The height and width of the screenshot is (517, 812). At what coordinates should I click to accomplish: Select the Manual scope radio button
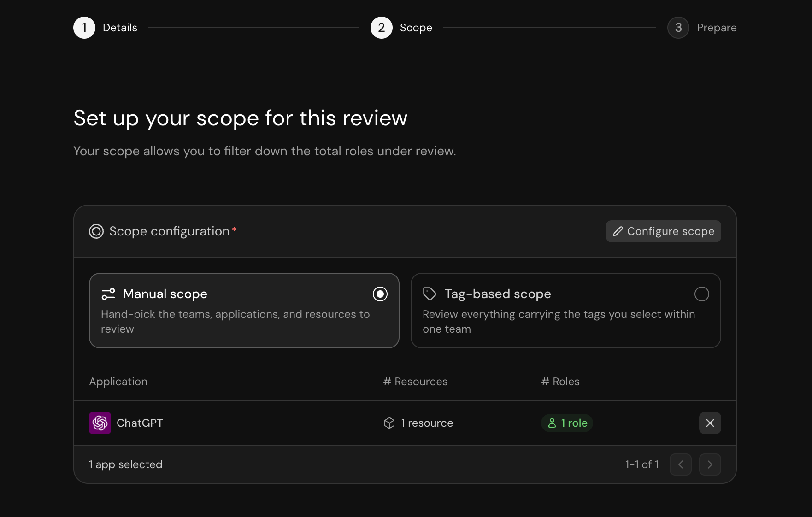point(380,294)
